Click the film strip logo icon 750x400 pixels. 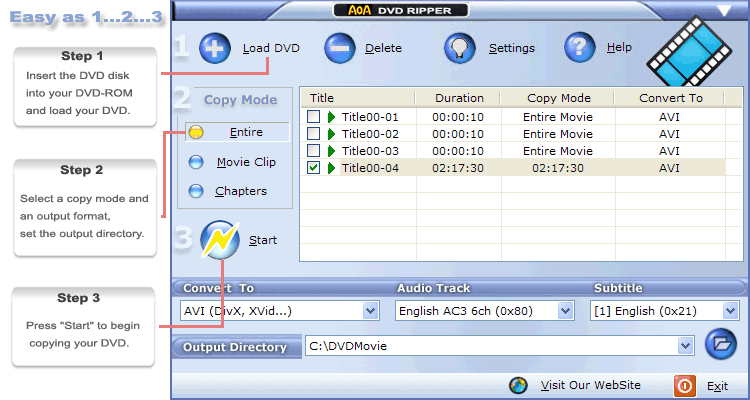tap(689, 52)
